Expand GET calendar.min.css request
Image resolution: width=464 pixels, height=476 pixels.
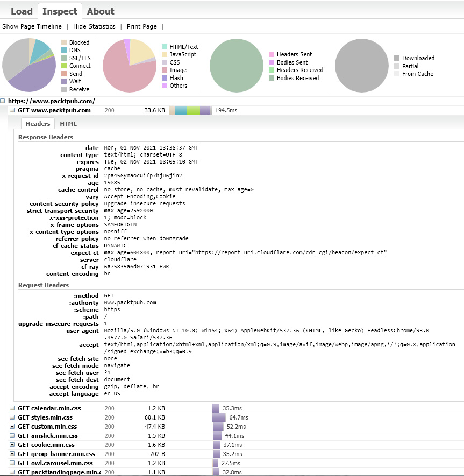click(x=12, y=408)
